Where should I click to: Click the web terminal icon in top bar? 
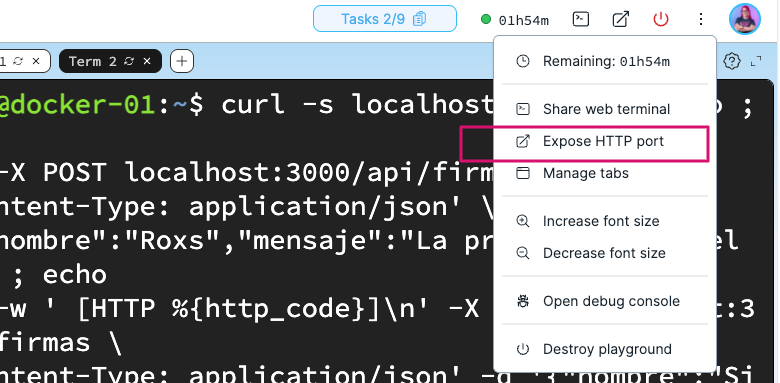[581, 19]
